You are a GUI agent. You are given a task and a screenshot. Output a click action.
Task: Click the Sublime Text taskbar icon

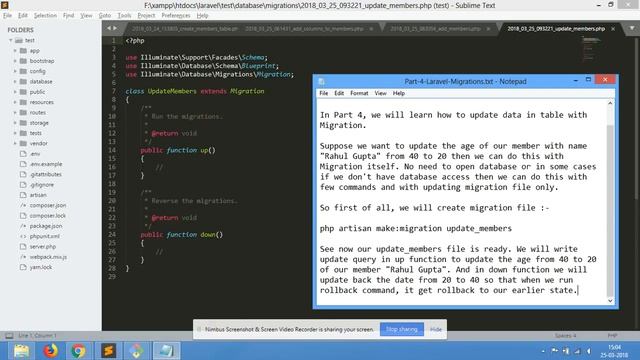(x=108, y=351)
